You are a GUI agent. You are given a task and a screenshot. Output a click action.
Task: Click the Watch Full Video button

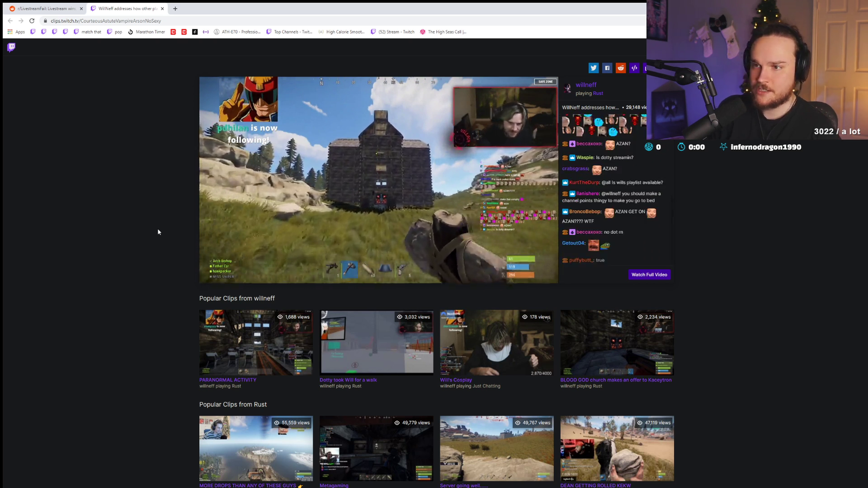pos(649,274)
